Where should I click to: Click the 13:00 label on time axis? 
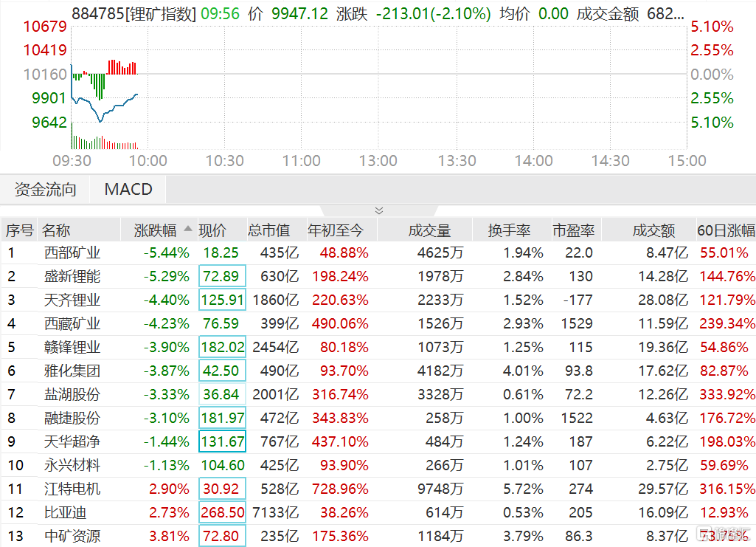tap(378, 161)
